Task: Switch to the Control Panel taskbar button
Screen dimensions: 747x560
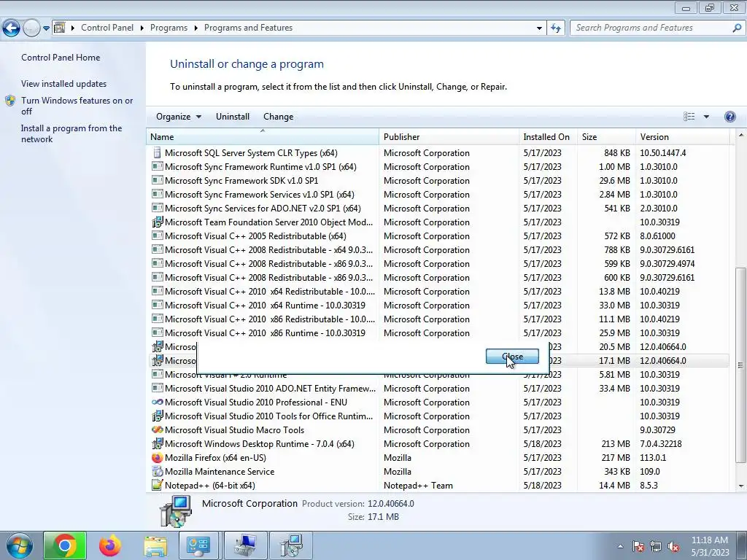Action: [198, 545]
